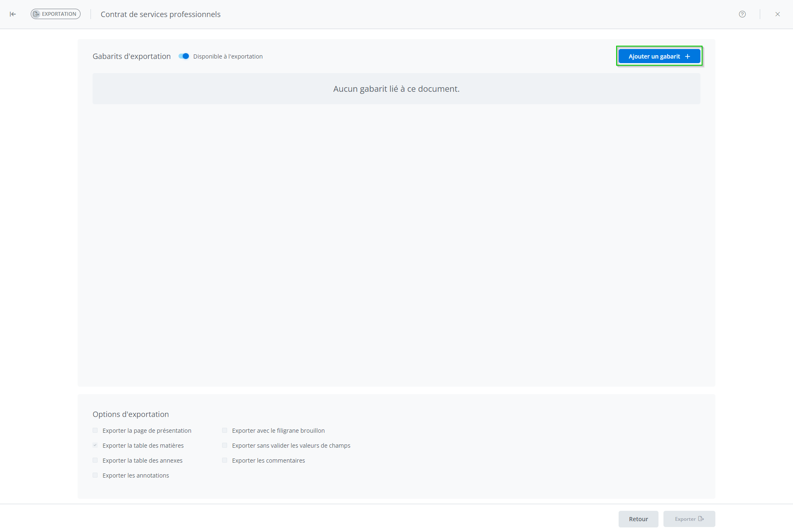The width and height of the screenshot is (793, 532).
Task: Tick the Exporter les annotations checkbox
Action: click(x=95, y=476)
